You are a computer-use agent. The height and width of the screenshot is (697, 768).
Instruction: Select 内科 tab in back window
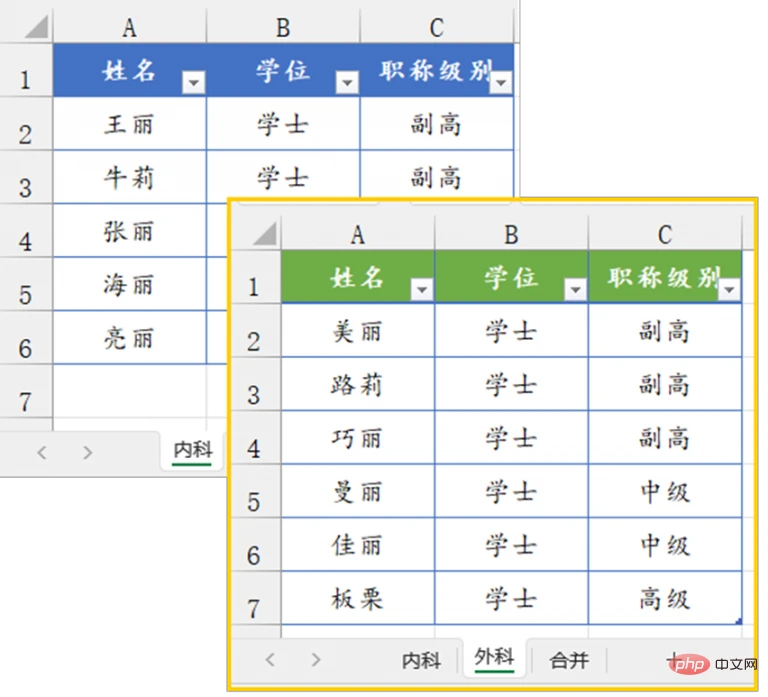[193, 451]
